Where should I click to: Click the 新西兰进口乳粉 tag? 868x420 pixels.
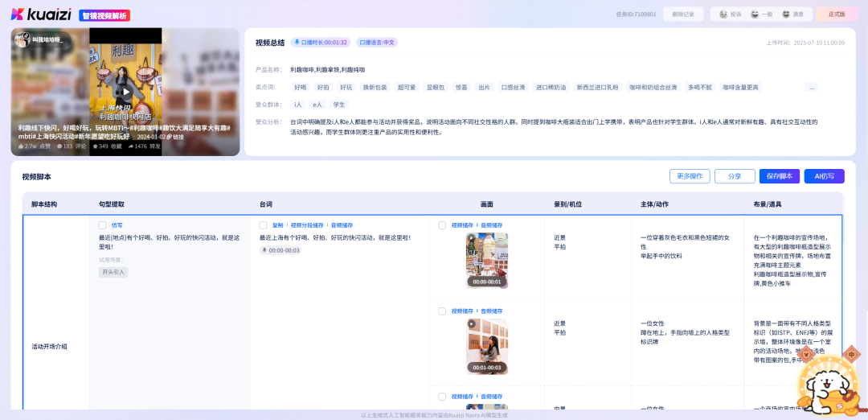tap(598, 88)
